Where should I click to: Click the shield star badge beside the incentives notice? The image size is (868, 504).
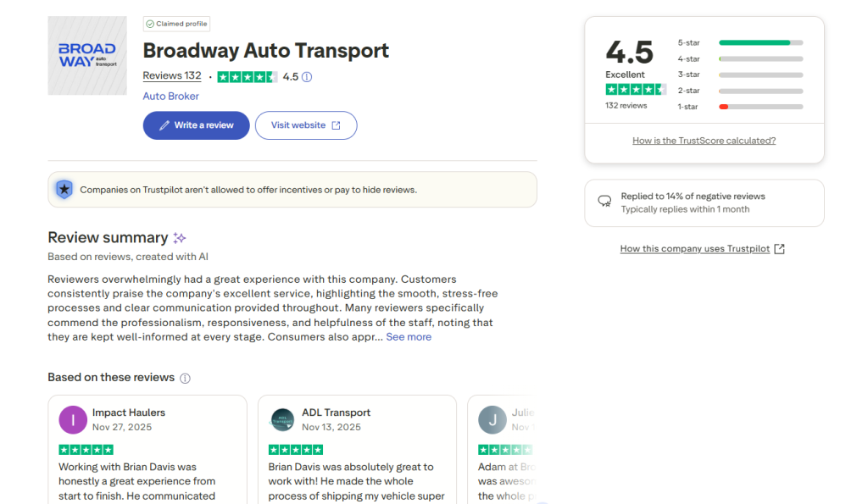64,189
